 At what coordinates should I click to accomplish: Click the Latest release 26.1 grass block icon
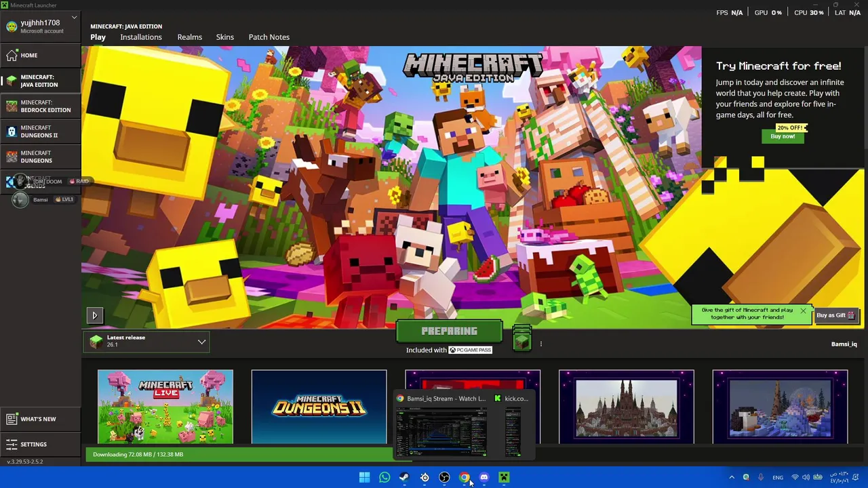tap(96, 342)
